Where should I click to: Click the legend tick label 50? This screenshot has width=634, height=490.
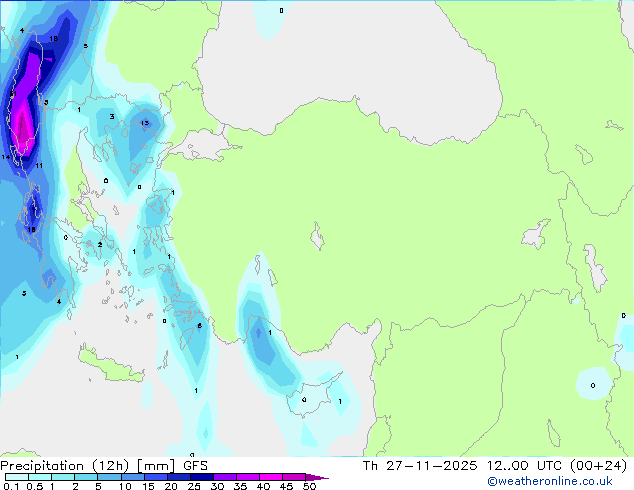(x=309, y=486)
